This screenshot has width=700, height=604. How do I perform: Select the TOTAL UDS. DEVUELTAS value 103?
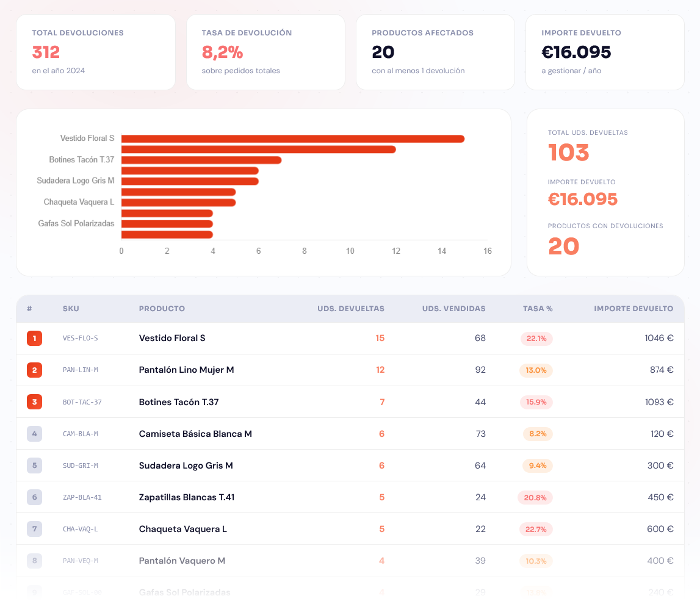(x=569, y=153)
